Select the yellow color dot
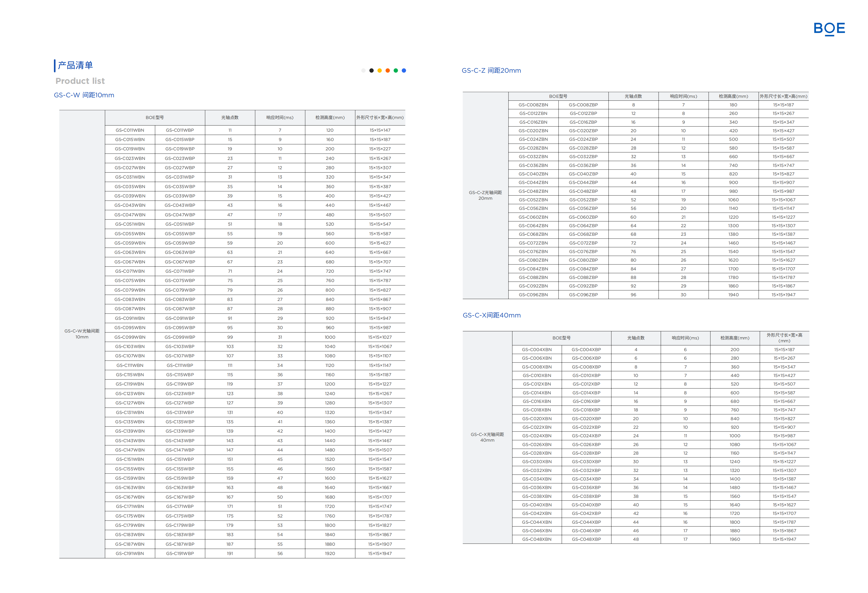 click(x=379, y=71)
